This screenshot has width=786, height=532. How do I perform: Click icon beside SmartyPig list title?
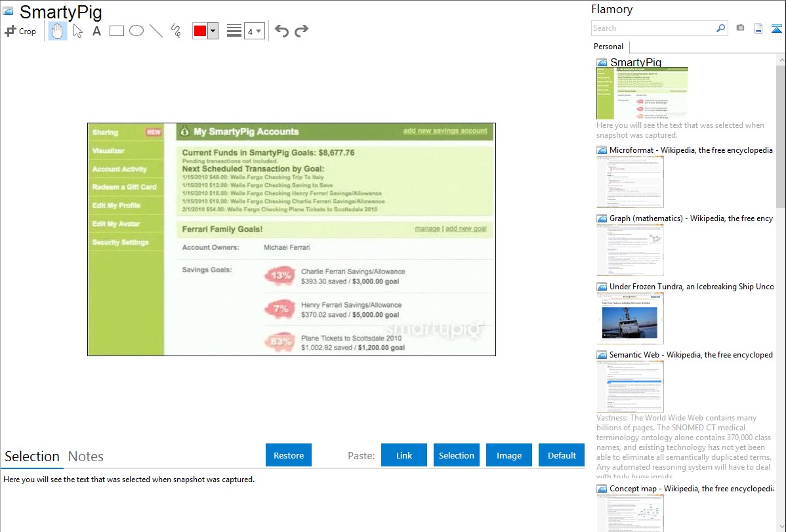[602, 62]
